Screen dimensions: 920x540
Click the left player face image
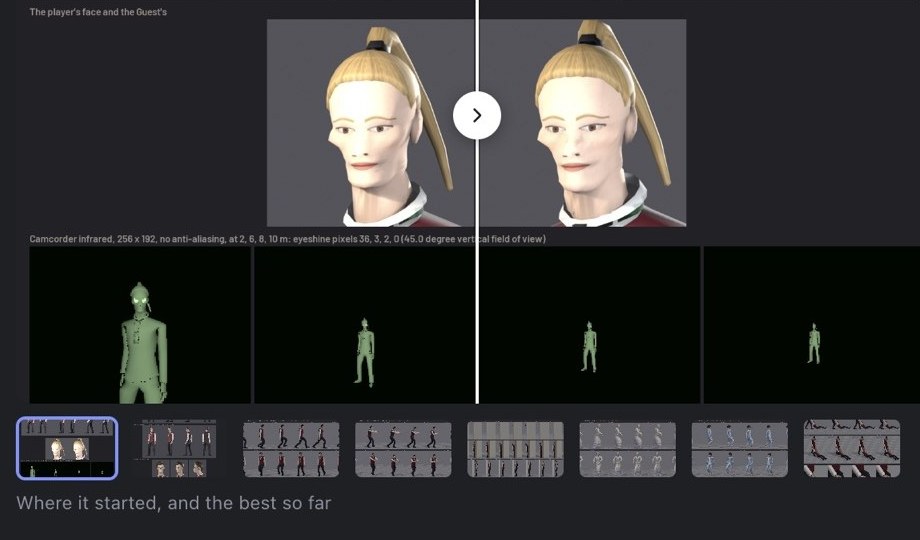[x=371, y=123]
